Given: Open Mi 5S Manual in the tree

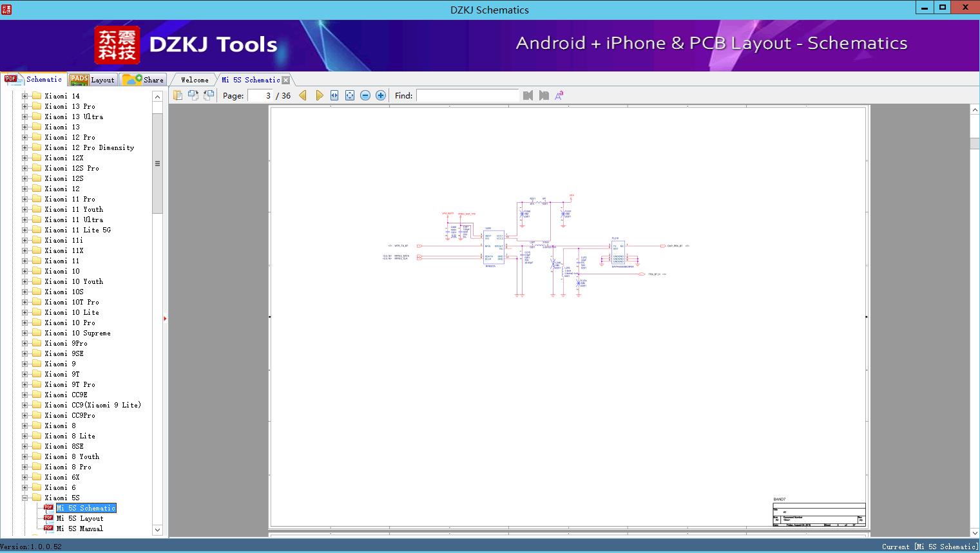Looking at the screenshot, I should (80, 529).
